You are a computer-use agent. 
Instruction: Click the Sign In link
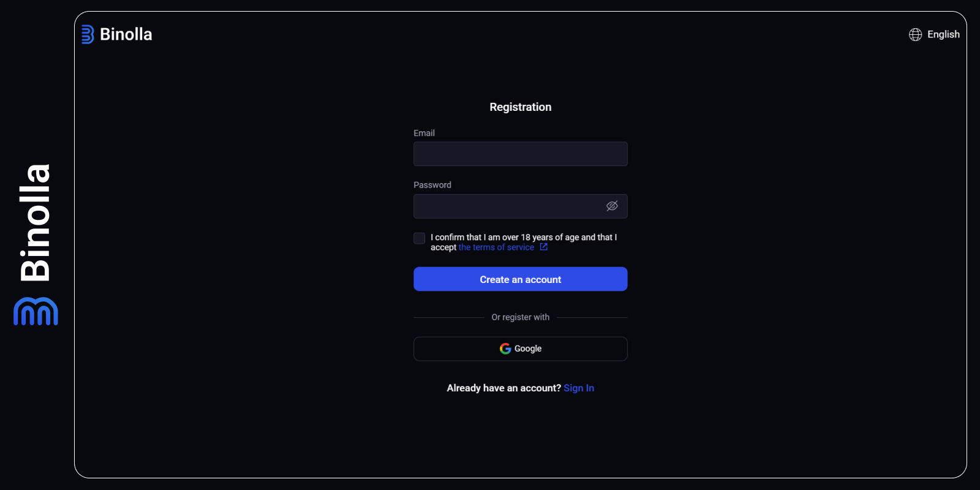pyautogui.click(x=578, y=388)
